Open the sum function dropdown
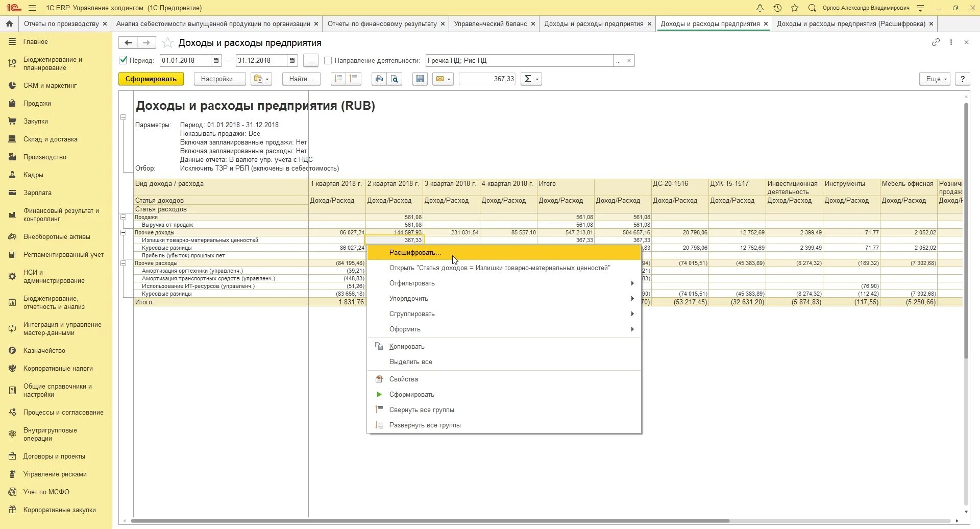Image resolution: width=980 pixels, height=529 pixels. click(531, 79)
